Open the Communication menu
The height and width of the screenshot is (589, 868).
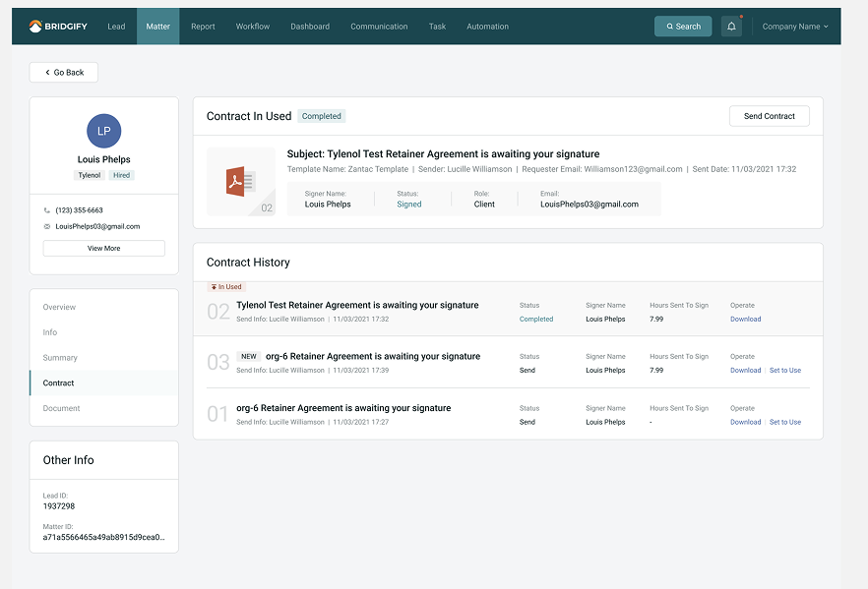tap(379, 26)
